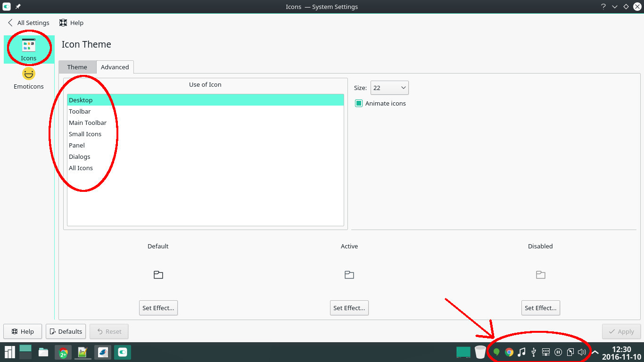Enable the Animate icons checkbox
The width and height of the screenshot is (644, 362).
[358, 103]
